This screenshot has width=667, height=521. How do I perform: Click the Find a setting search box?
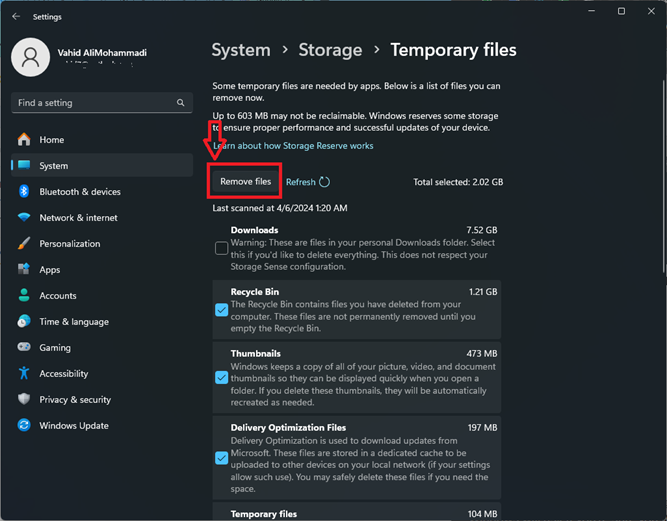(x=102, y=102)
